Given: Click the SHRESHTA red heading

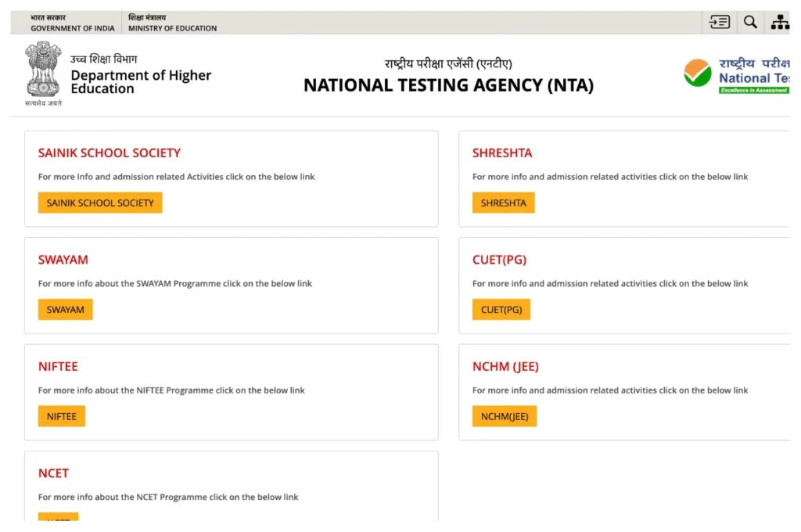Looking at the screenshot, I should pyautogui.click(x=502, y=153).
